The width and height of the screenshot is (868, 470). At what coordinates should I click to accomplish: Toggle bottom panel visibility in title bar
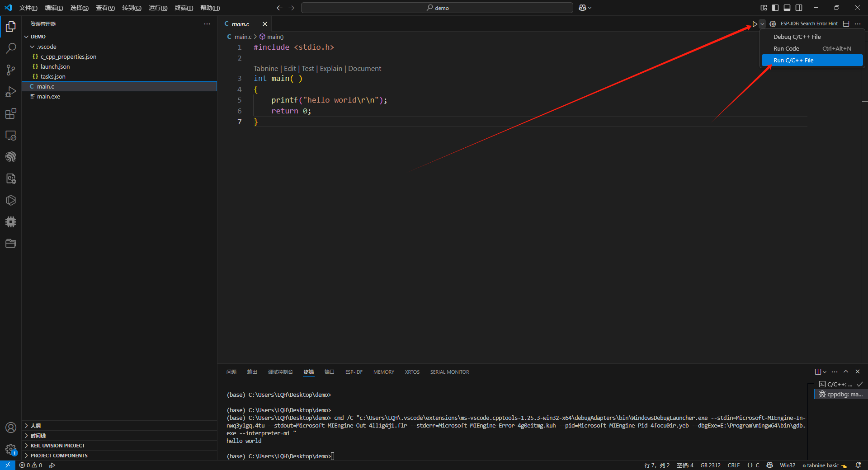(787, 8)
